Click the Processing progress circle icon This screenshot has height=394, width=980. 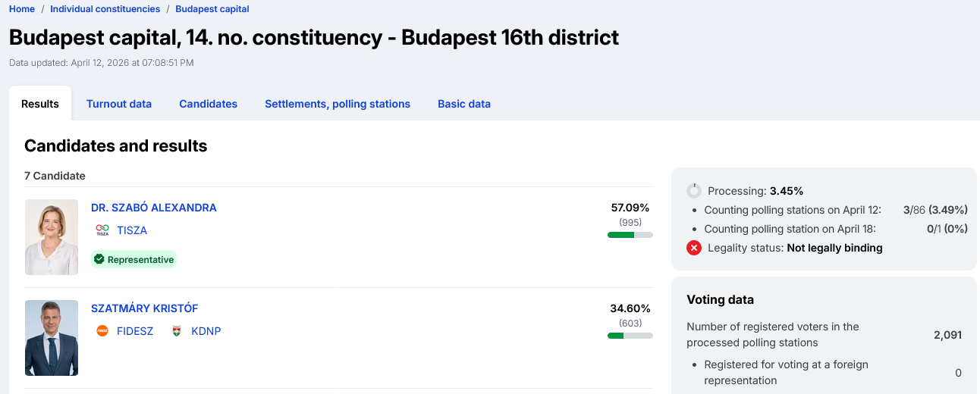coord(694,191)
